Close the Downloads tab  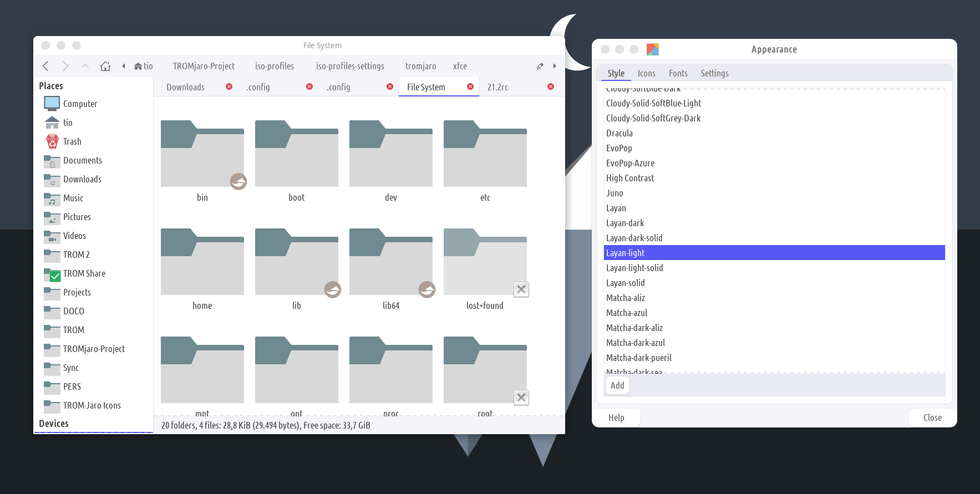pyautogui.click(x=229, y=86)
